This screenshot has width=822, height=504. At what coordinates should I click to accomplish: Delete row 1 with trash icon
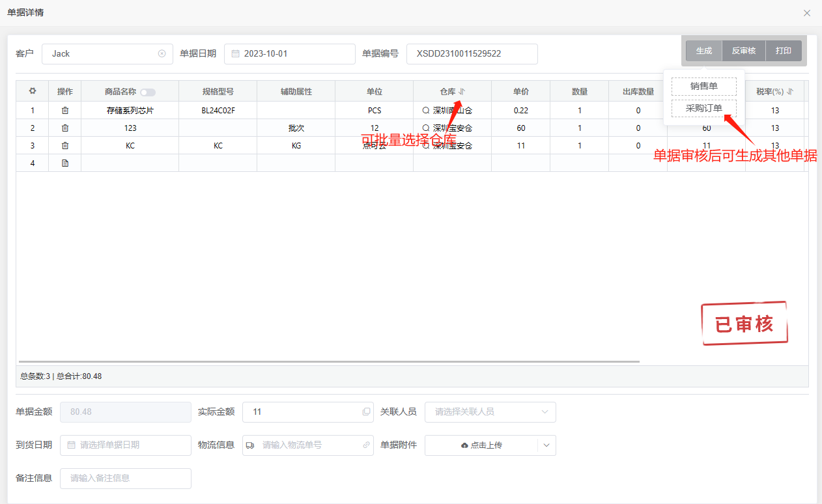[65, 111]
